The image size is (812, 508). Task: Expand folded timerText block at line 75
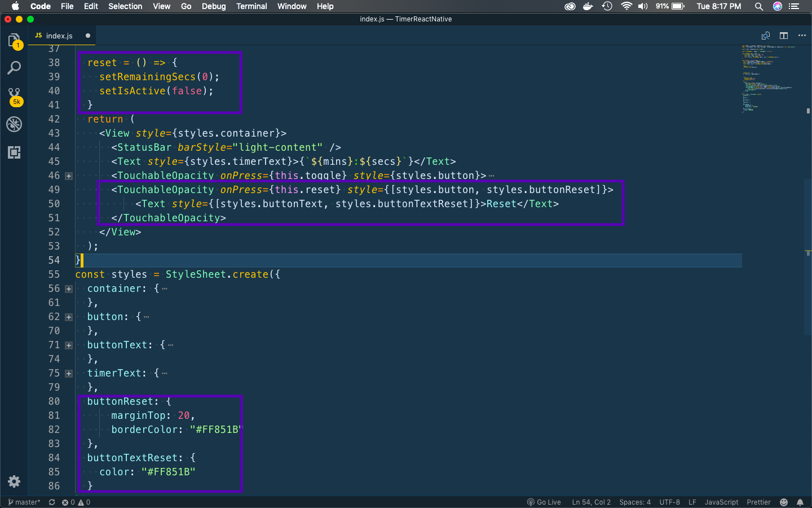(69, 374)
